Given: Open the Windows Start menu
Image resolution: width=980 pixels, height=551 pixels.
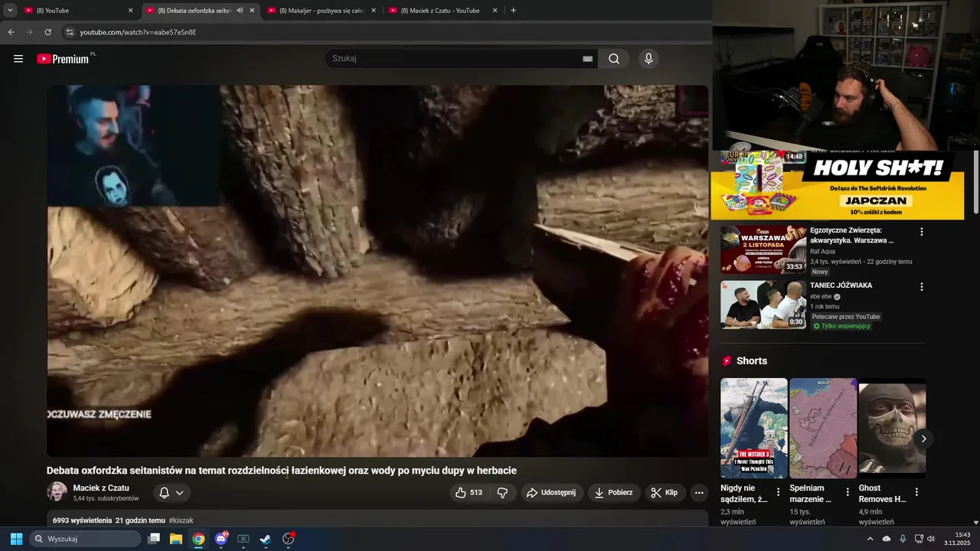Looking at the screenshot, I should [x=16, y=539].
